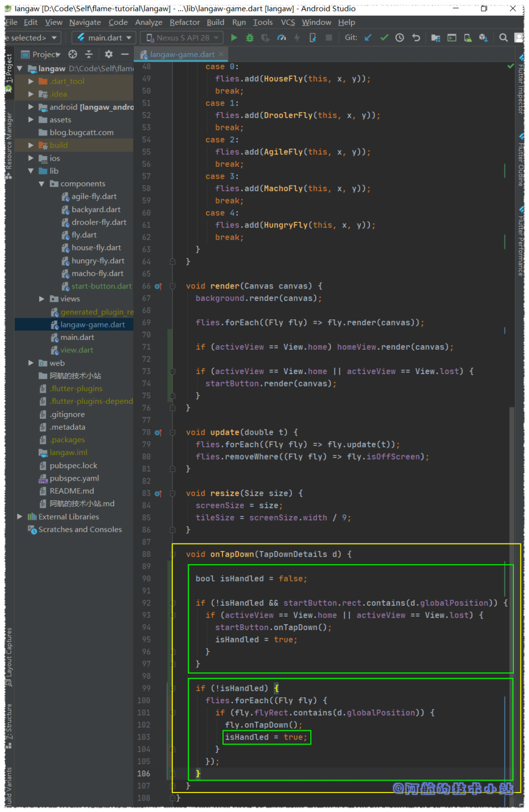Open the Nexus S API 28 device dropdown
Screen dimensions: 529x812
tap(182, 38)
